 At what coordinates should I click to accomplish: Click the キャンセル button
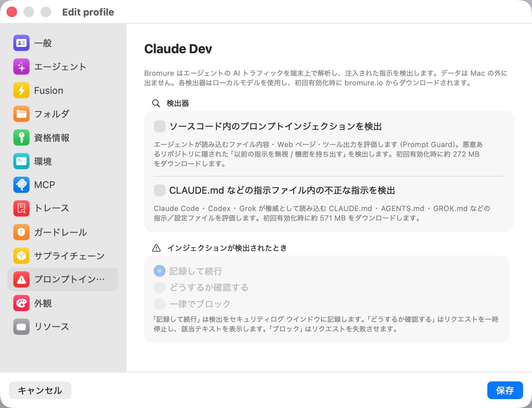click(40, 390)
